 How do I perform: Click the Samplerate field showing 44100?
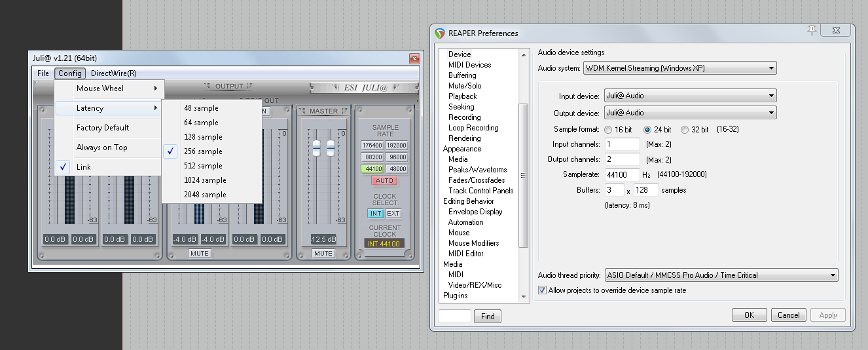click(622, 175)
